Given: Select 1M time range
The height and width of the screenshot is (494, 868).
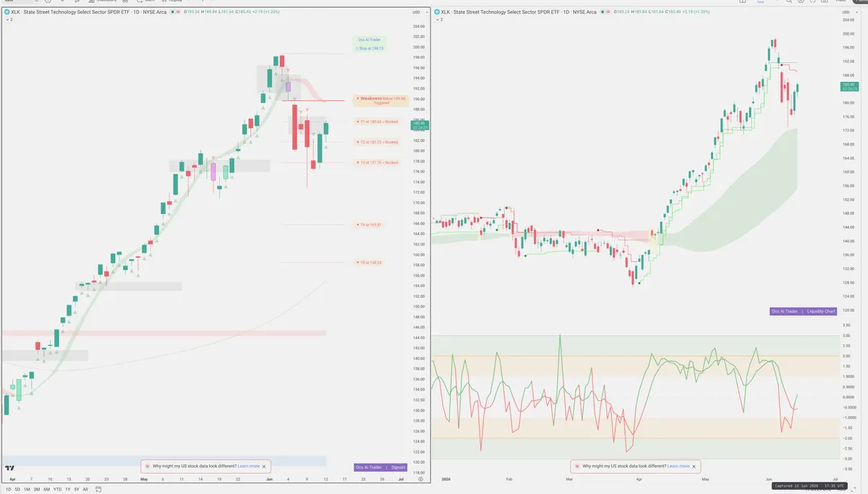Looking at the screenshot, I should pyautogui.click(x=27, y=490).
